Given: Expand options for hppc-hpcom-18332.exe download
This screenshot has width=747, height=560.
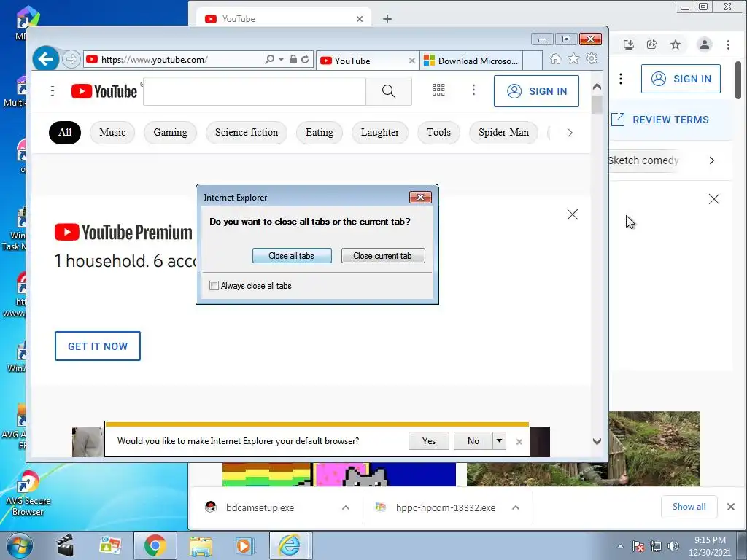Looking at the screenshot, I should click(516, 507).
